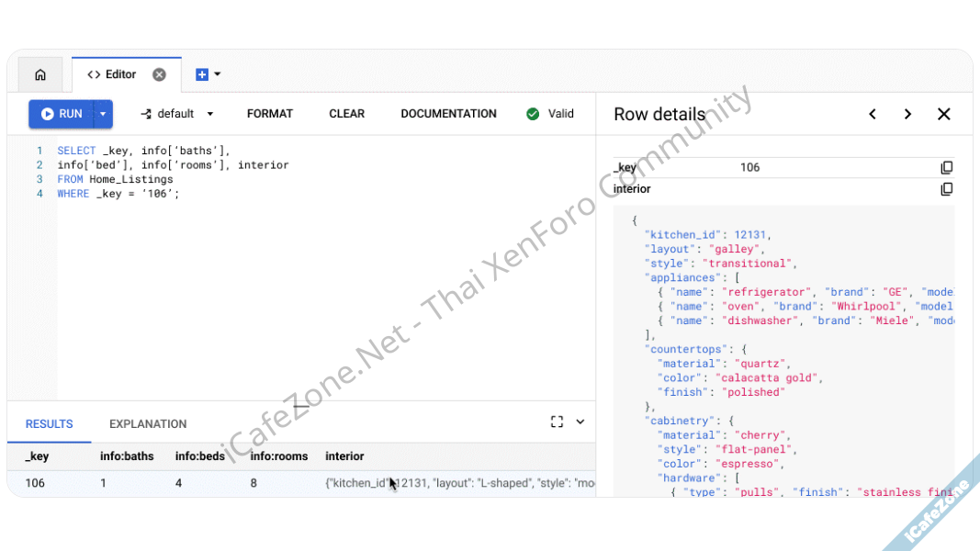Image resolution: width=980 pixels, height=551 pixels.
Task: Go to previous row in Row details
Action: (873, 115)
